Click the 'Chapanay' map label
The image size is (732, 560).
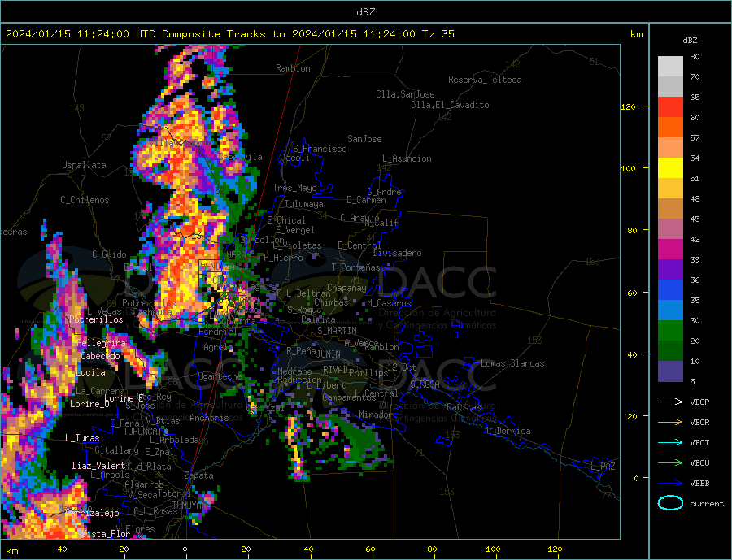pos(346,288)
